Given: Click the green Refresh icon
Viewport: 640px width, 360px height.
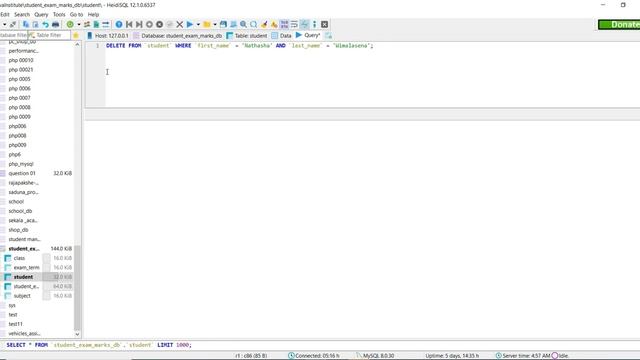Looking at the screenshot, I should coord(70,24).
